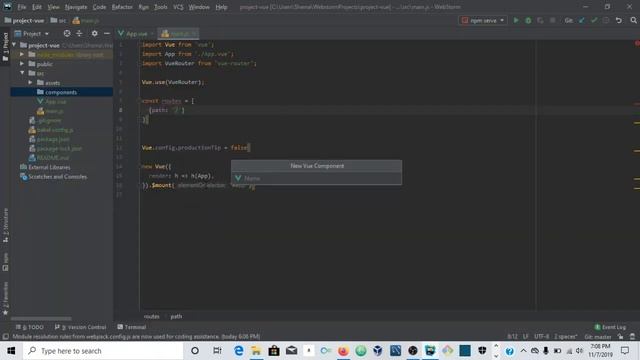Image resolution: width=640 pixels, height=360 pixels.
Task: Open the Refactor menu
Action: tap(122, 7)
